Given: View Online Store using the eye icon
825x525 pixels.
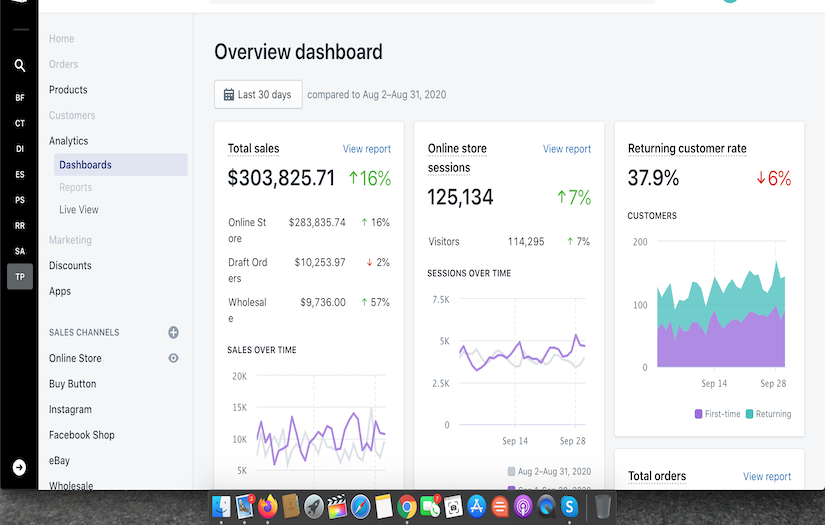Looking at the screenshot, I should [173, 358].
